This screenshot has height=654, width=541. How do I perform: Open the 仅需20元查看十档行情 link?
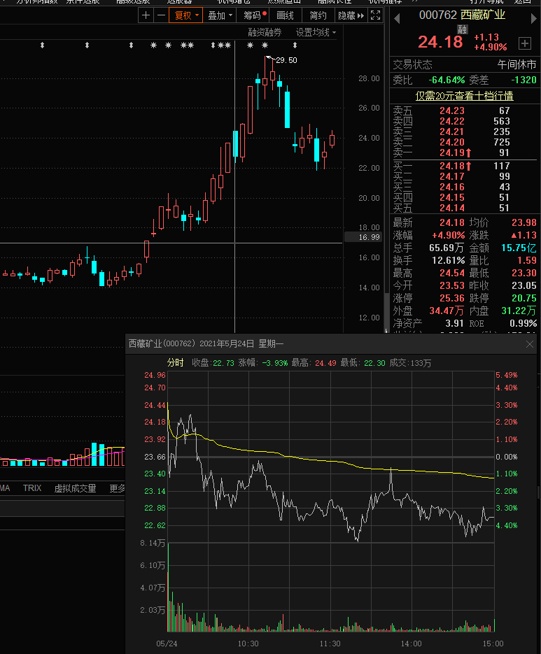(x=464, y=96)
